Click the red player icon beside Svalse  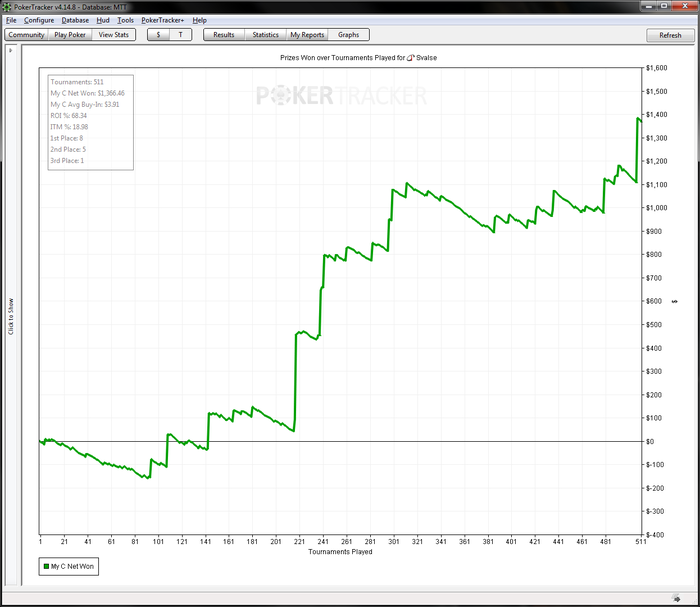(x=410, y=58)
